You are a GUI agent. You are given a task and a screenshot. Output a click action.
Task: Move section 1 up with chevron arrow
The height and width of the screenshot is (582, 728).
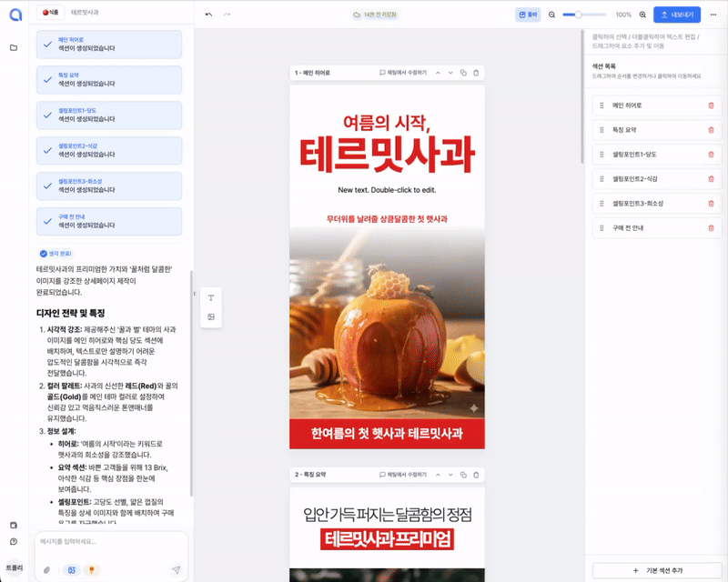(x=437, y=72)
